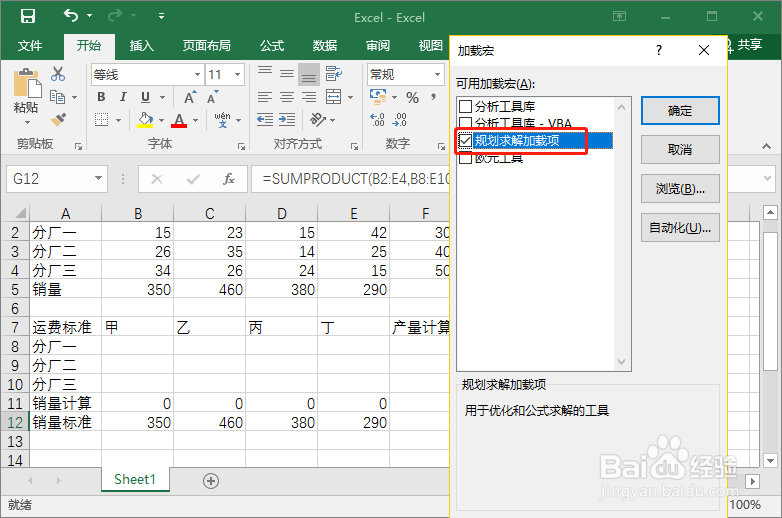Click the Save icon in title bar
Screen dimensions: 782x518
(27, 16)
